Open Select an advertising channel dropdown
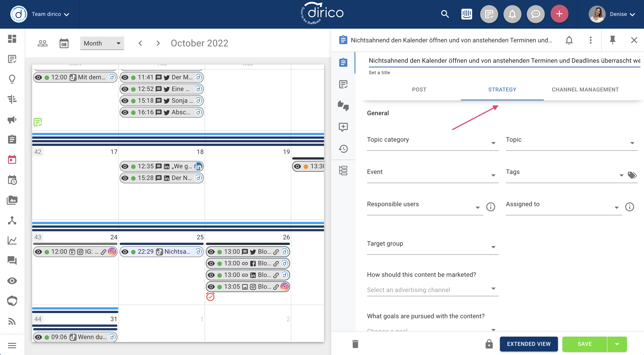This screenshot has height=355, width=644. click(x=432, y=290)
